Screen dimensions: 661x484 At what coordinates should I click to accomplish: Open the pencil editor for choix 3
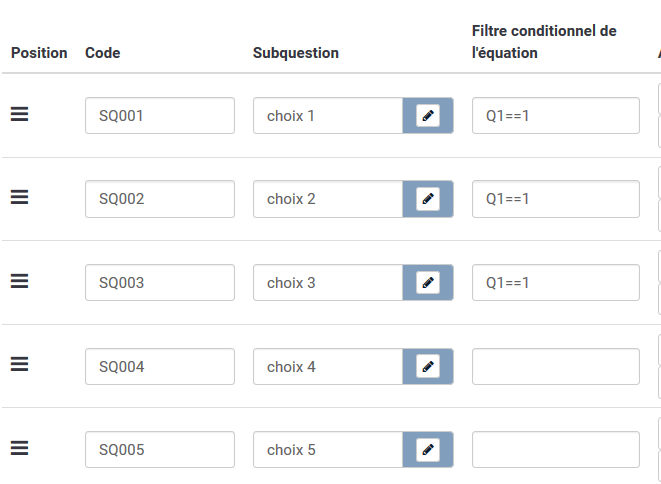click(428, 283)
